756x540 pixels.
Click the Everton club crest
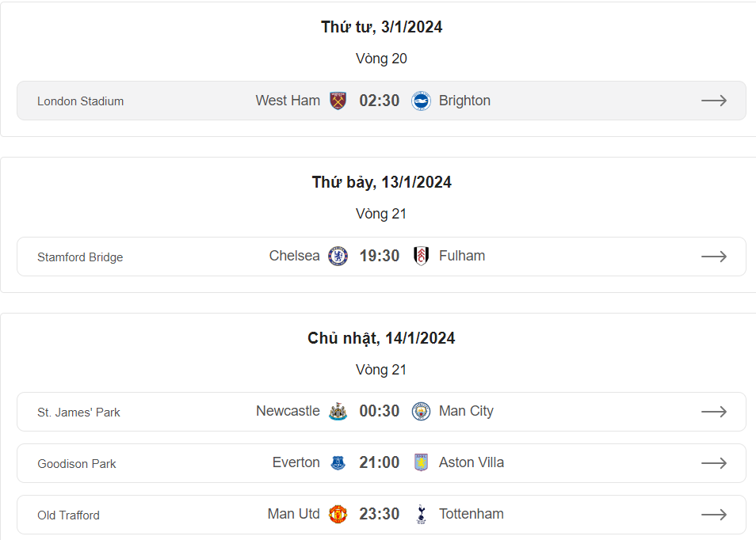click(x=338, y=463)
